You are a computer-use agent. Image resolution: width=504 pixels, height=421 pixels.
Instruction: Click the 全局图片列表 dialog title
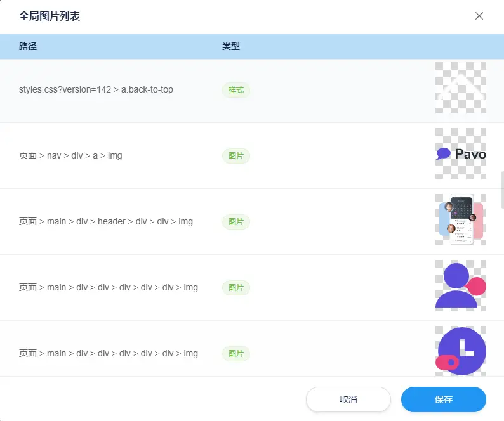tap(50, 16)
